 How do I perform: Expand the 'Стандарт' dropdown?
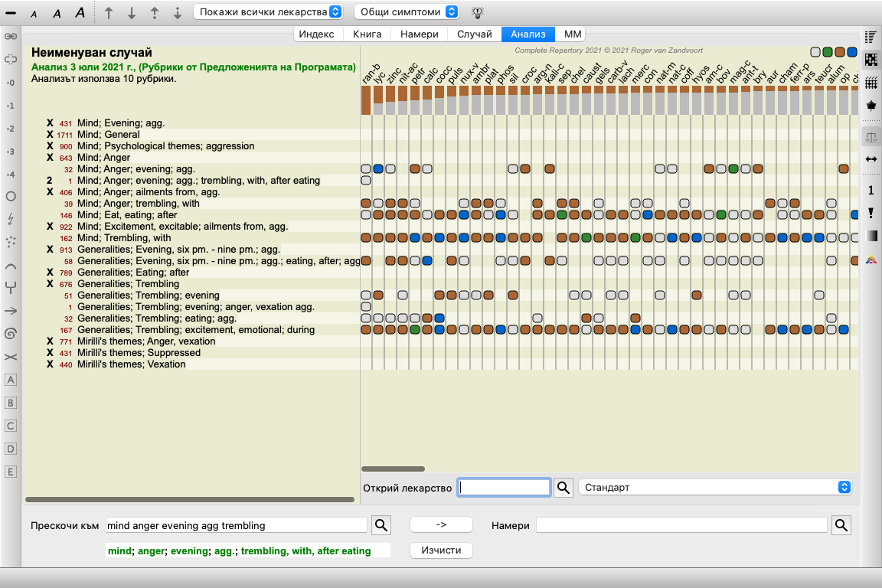tap(715, 488)
